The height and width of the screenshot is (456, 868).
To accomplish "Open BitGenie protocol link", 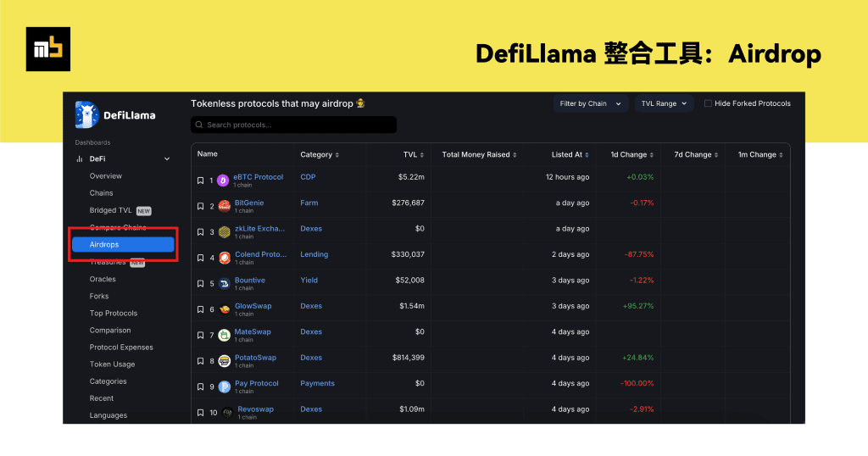I will [x=249, y=203].
